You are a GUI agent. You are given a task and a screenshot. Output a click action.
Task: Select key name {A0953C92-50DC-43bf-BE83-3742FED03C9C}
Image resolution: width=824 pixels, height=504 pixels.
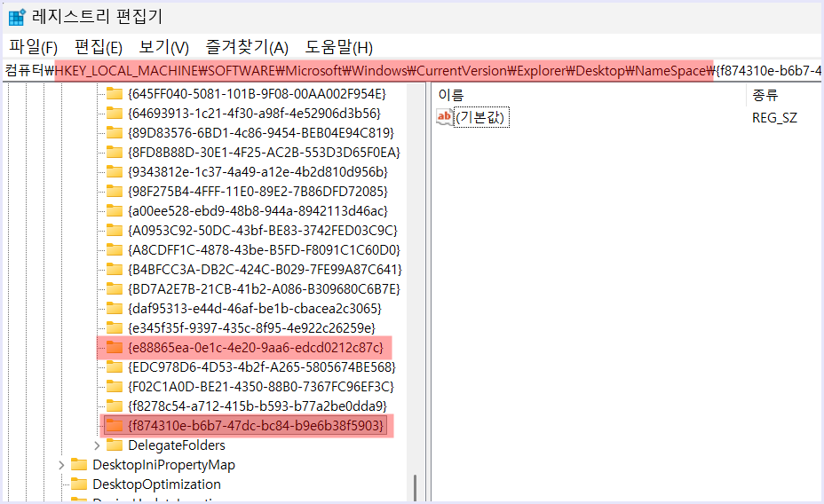click(x=263, y=230)
